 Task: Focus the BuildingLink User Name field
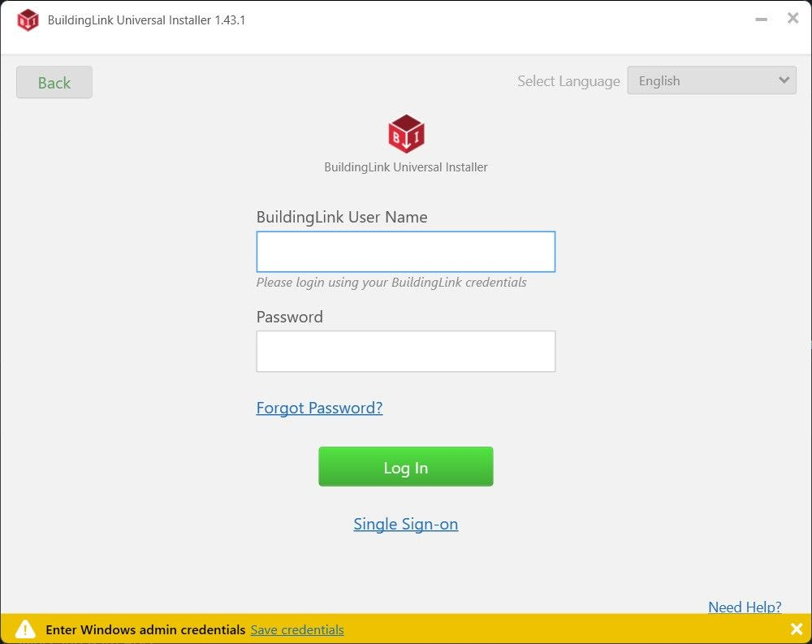pos(406,252)
